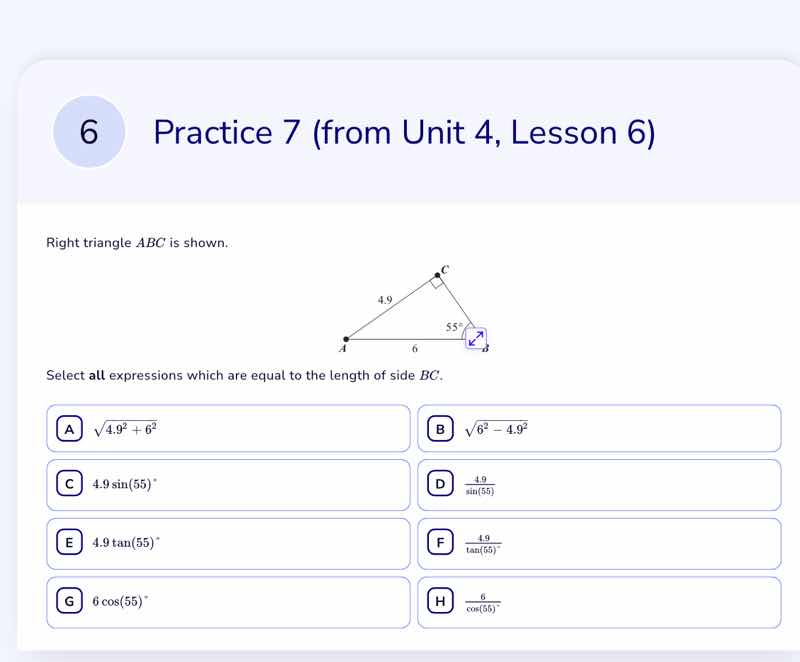Click the side length 4.9 label
800x662 pixels.
click(384, 299)
